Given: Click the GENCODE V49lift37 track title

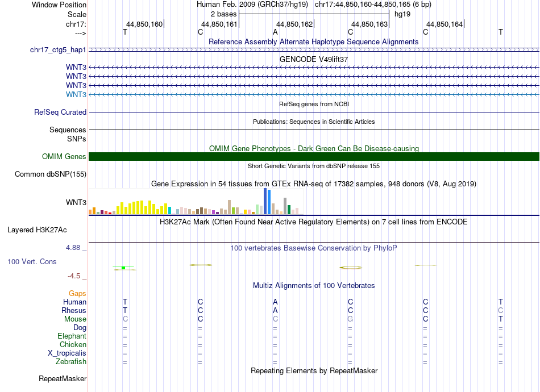Looking at the screenshot, I should coord(314,59).
